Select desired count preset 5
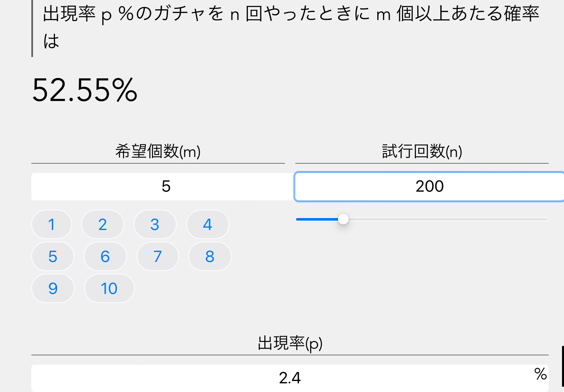The height and width of the screenshot is (392, 564). 53,256
